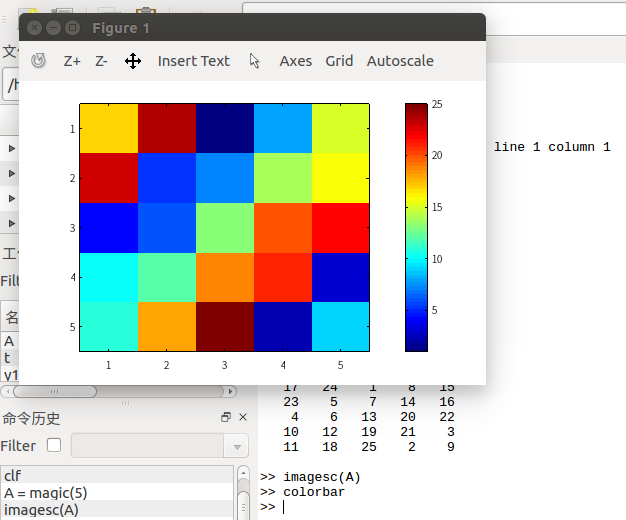626x520 pixels.
Task: Click the workspace horizontal scrollbar thumb
Action: point(55,391)
